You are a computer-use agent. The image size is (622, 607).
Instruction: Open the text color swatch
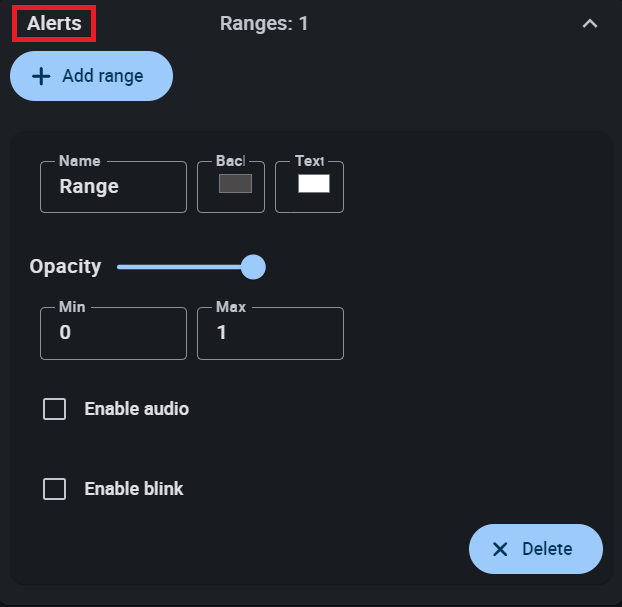[313, 184]
